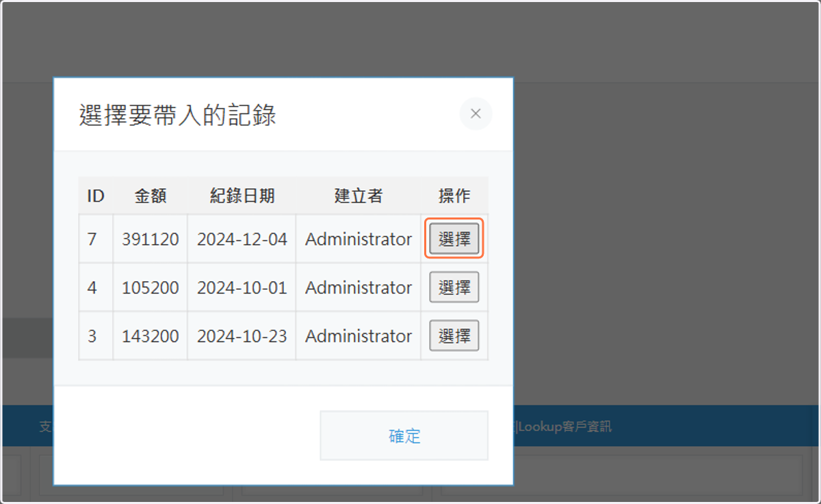Click the ID column header
821x504 pixels.
96,196
